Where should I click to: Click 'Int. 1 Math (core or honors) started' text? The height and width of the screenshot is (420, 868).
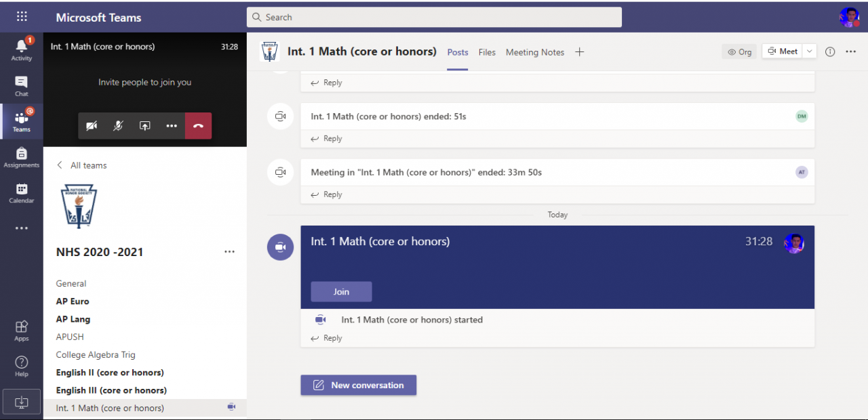(x=412, y=320)
